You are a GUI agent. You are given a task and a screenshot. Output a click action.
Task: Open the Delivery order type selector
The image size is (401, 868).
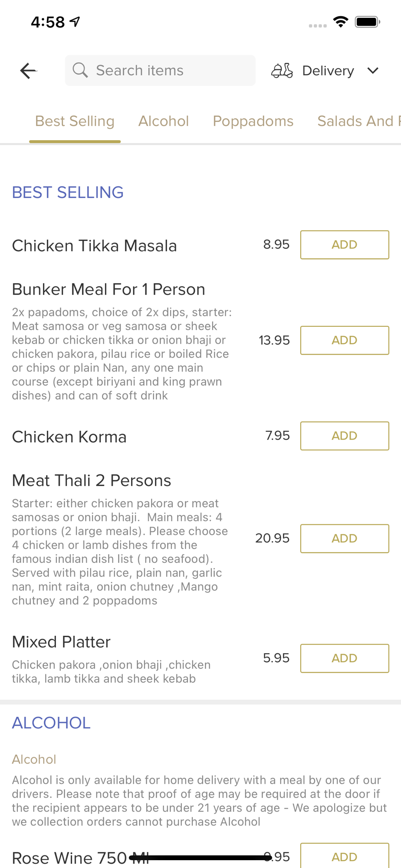(x=325, y=70)
